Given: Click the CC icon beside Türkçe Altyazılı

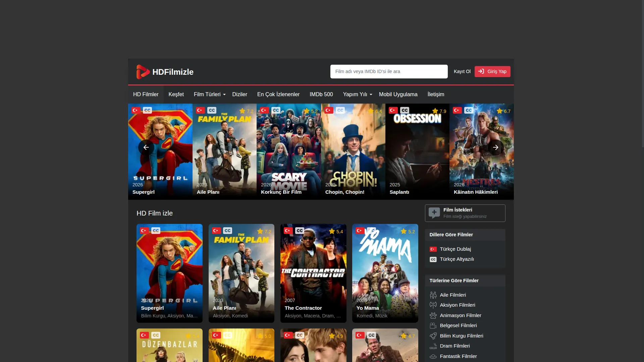Looking at the screenshot, I should tap(433, 259).
